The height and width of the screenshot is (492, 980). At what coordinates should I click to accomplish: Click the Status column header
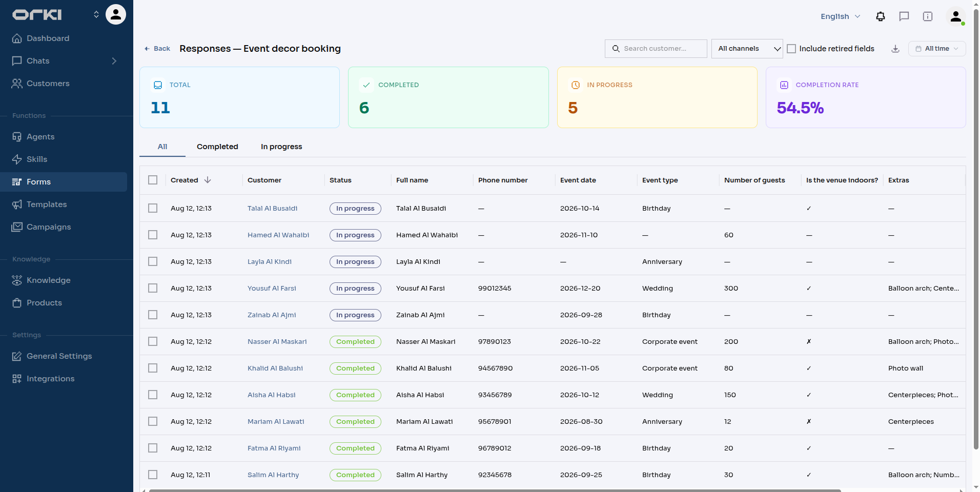(x=340, y=180)
